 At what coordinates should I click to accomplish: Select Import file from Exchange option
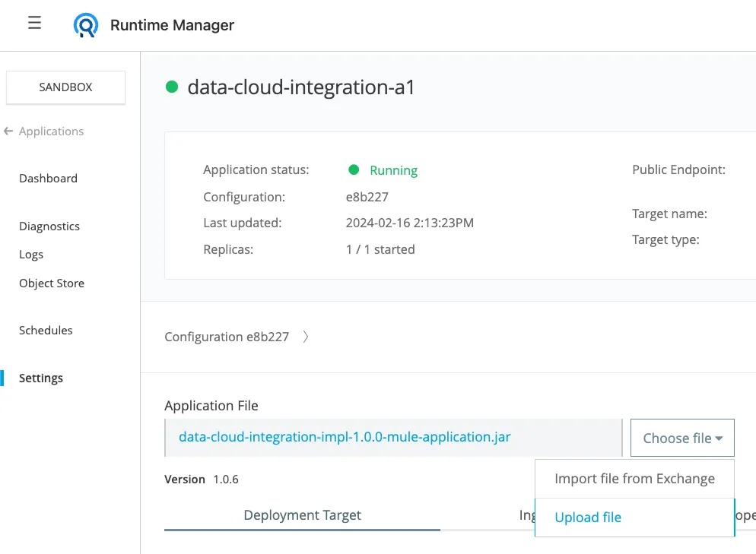[634, 479]
